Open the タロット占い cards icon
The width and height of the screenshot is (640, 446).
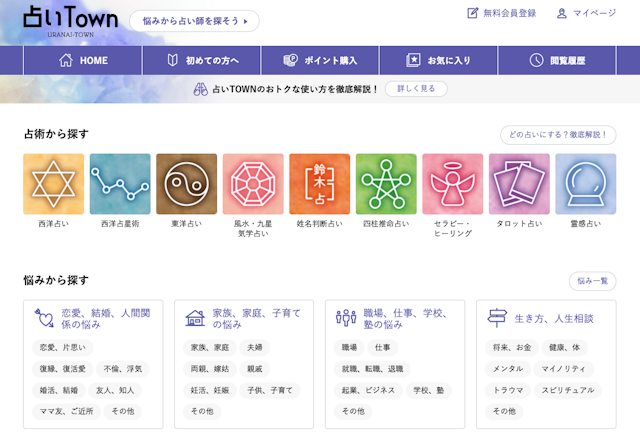pyautogui.click(x=519, y=184)
